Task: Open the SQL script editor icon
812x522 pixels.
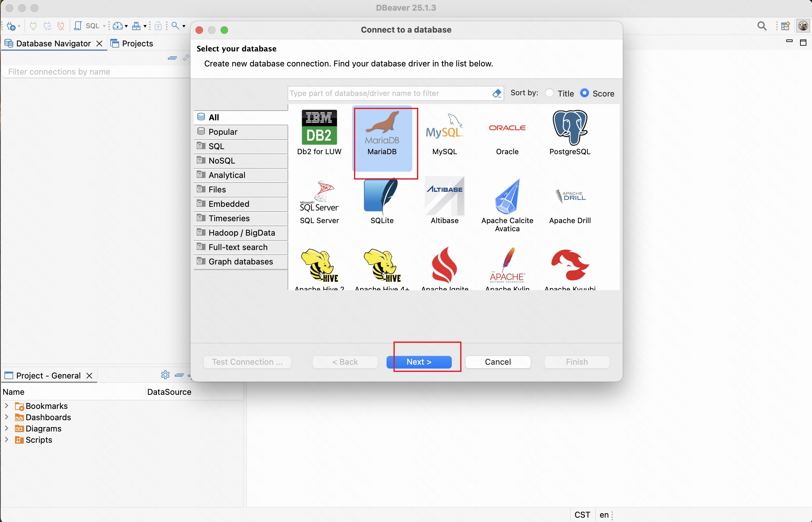Action: point(78,26)
